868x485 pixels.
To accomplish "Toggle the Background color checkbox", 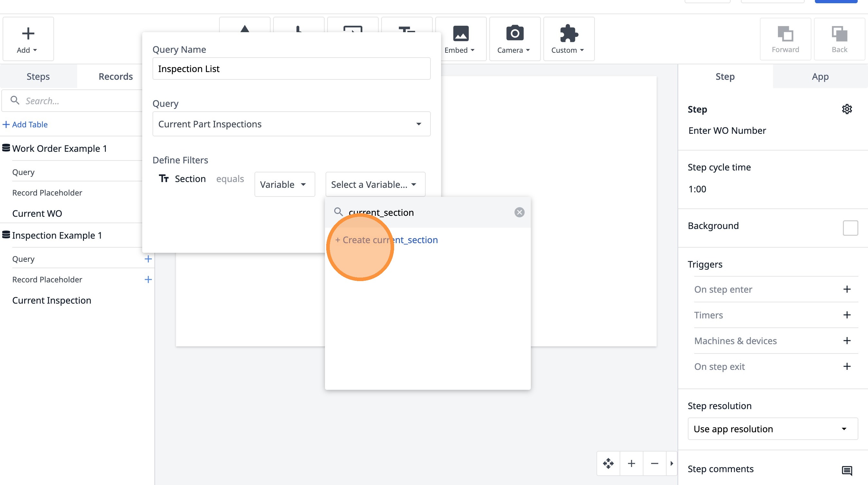I will point(850,228).
